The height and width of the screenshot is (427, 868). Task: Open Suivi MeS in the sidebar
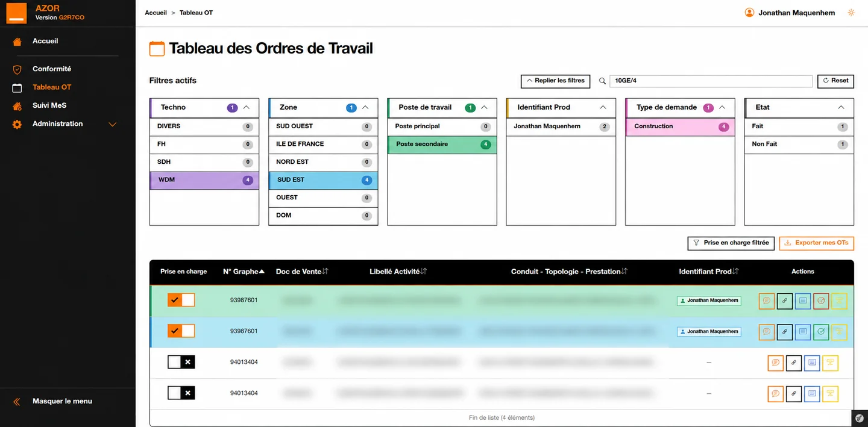tap(49, 105)
